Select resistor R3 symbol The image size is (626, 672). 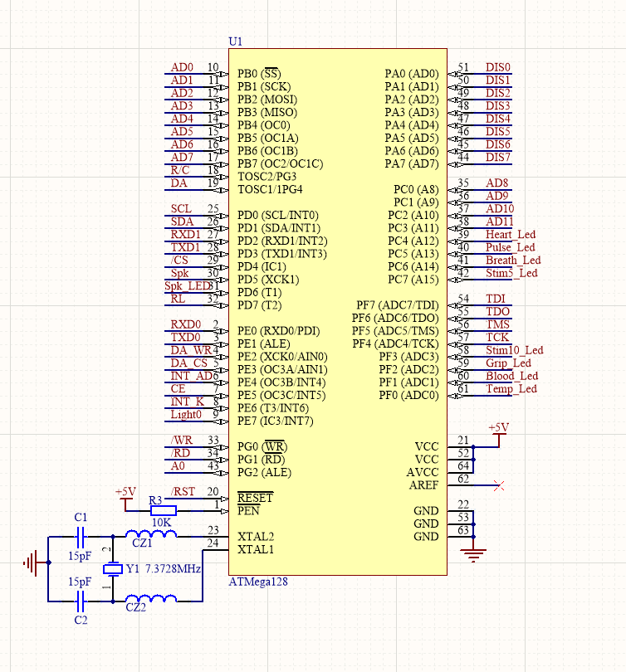point(164,511)
